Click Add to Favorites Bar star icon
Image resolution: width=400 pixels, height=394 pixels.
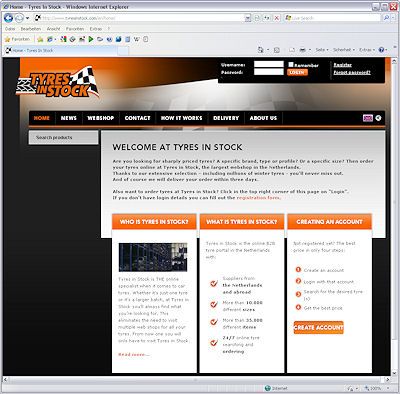tap(40, 39)
